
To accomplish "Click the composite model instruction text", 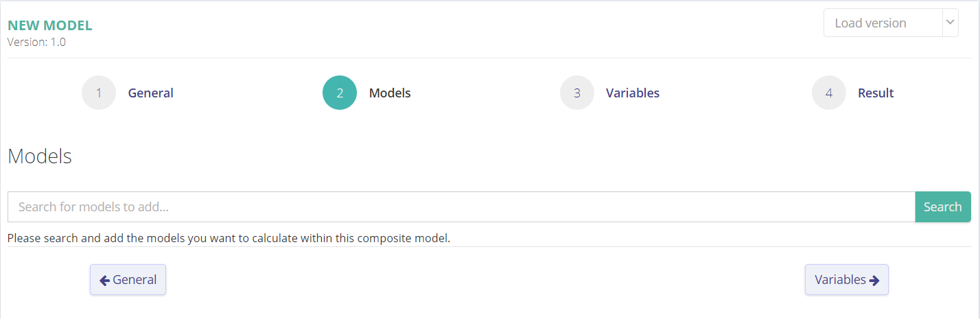I will [x=229, y=239].
